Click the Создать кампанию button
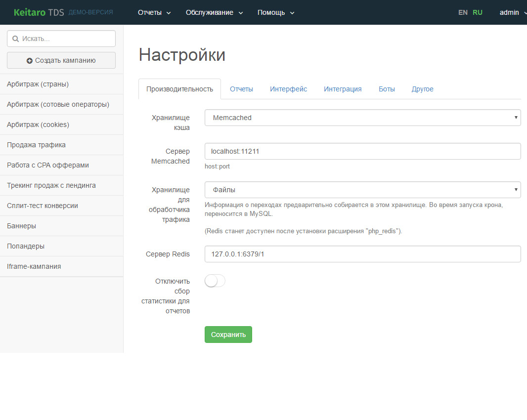This screenshot has width=527, height=420. coord(61,60)
